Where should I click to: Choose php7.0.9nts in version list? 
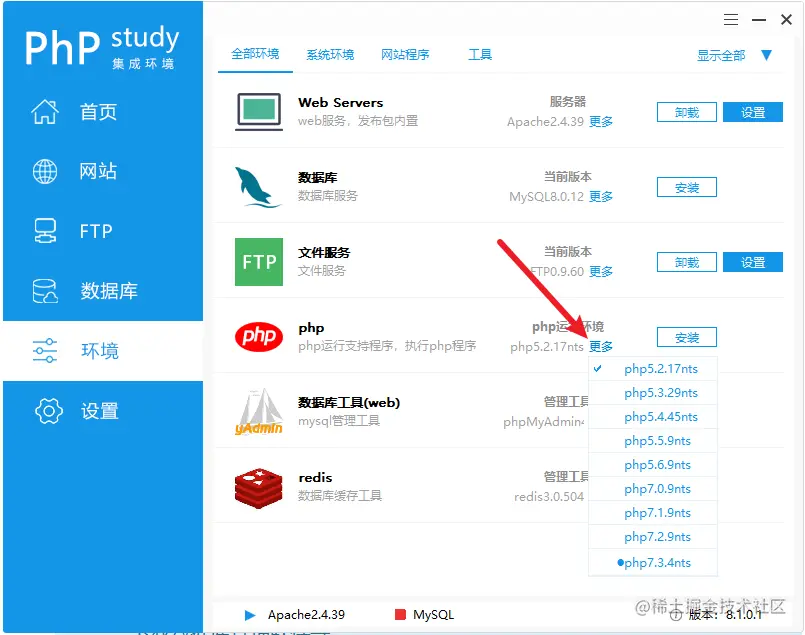(653, 489)
